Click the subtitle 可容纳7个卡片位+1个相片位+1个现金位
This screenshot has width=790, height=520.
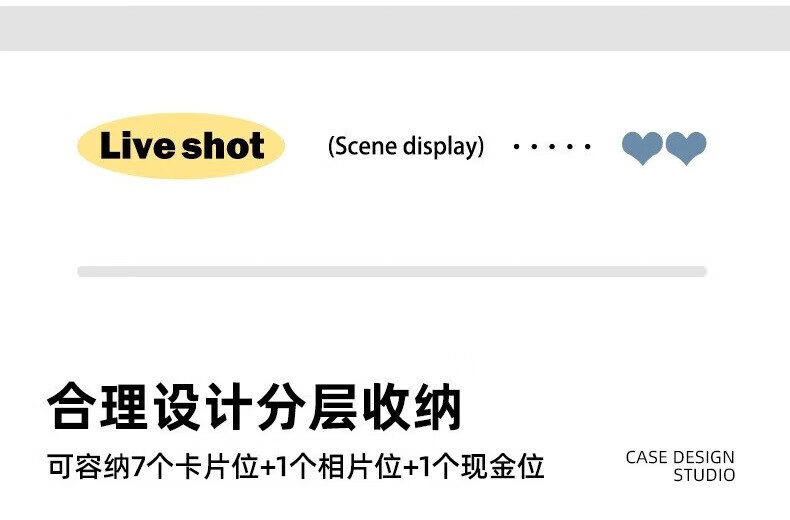296,466
